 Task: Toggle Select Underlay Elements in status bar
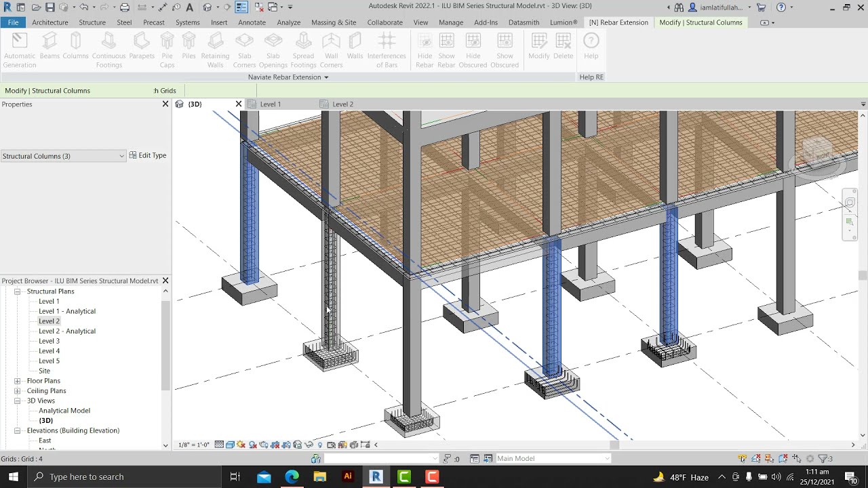pyautogui.click(x=755, y=459)
